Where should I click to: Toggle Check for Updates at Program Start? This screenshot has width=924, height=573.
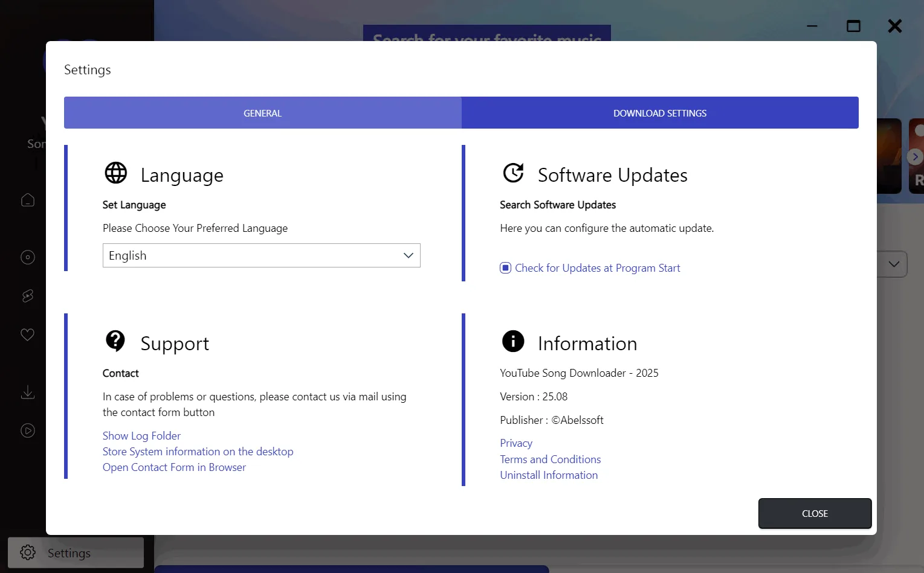coord(505,268)
